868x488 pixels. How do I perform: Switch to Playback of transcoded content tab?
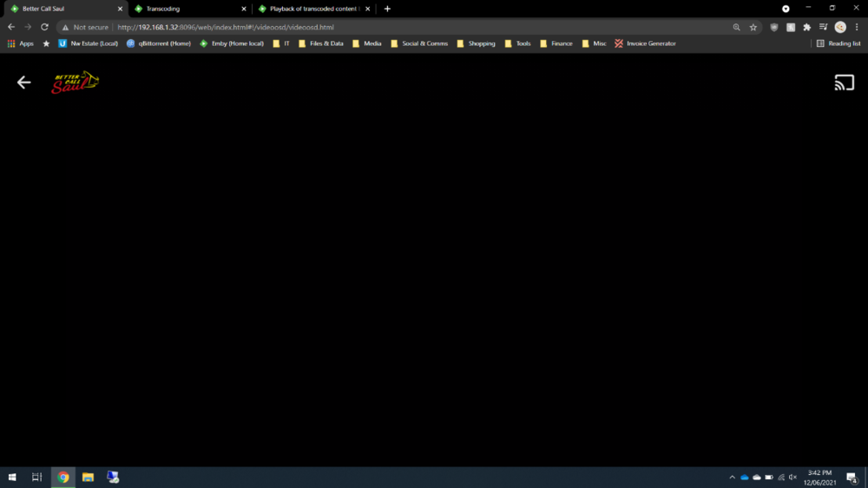pyautogui.click(x=314, y=9)
